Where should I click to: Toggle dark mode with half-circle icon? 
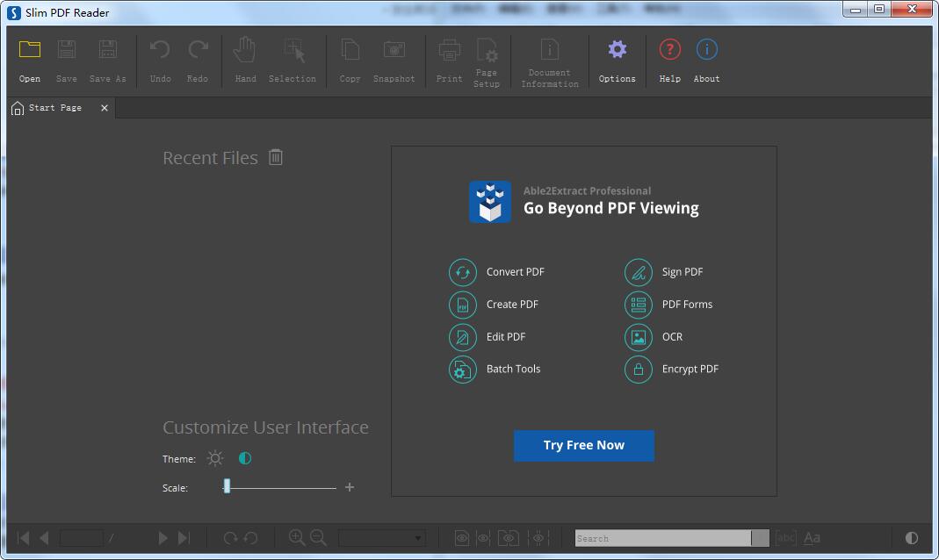click(244, 458)
